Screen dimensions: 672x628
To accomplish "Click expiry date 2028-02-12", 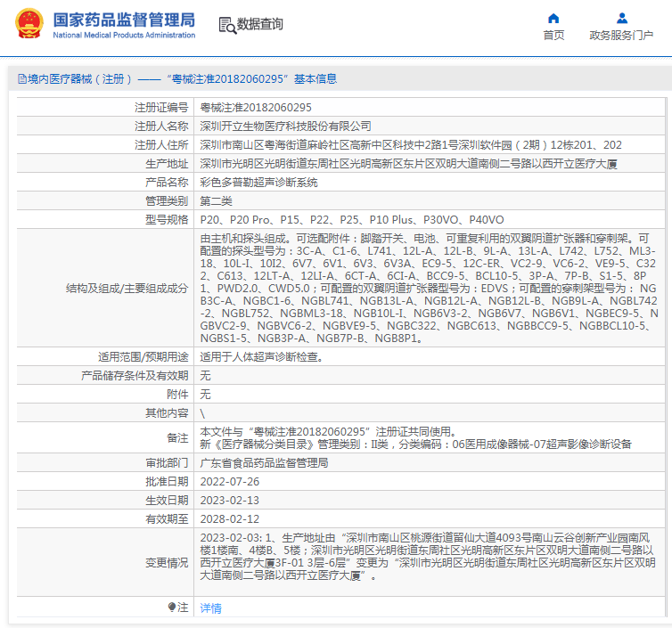I will [230, 519].
